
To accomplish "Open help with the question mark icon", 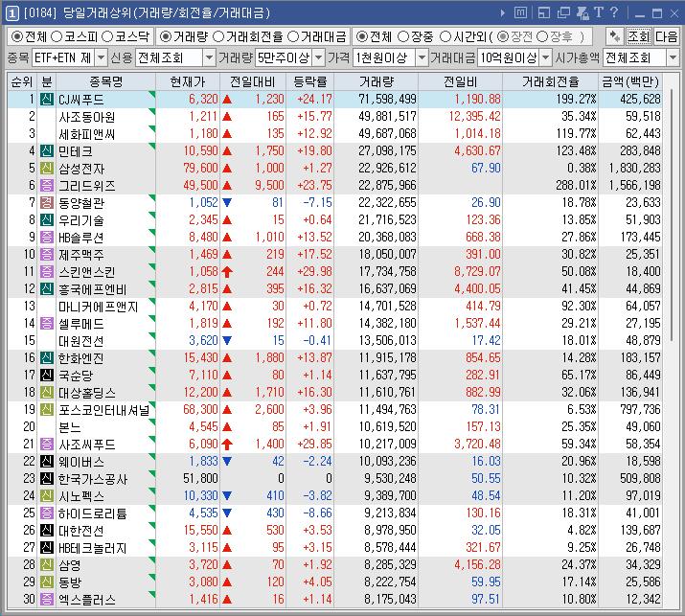I will (614, 13).
